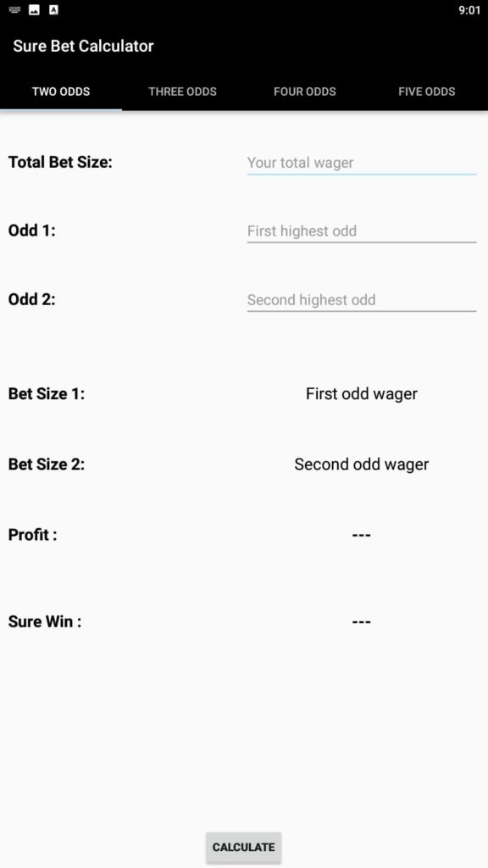Tap the 'Second odd wager' result text
The width and height of the screenshot is (488, 868).
[x=361, y=465]
